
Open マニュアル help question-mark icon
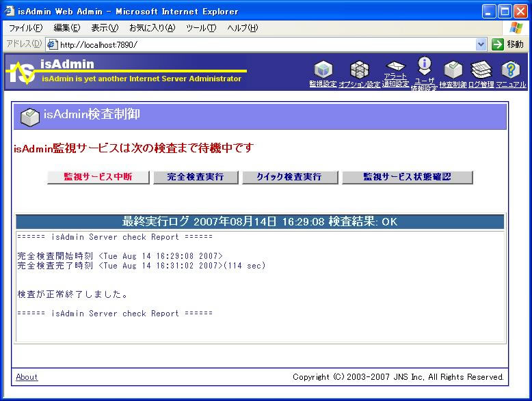(511, 70)
